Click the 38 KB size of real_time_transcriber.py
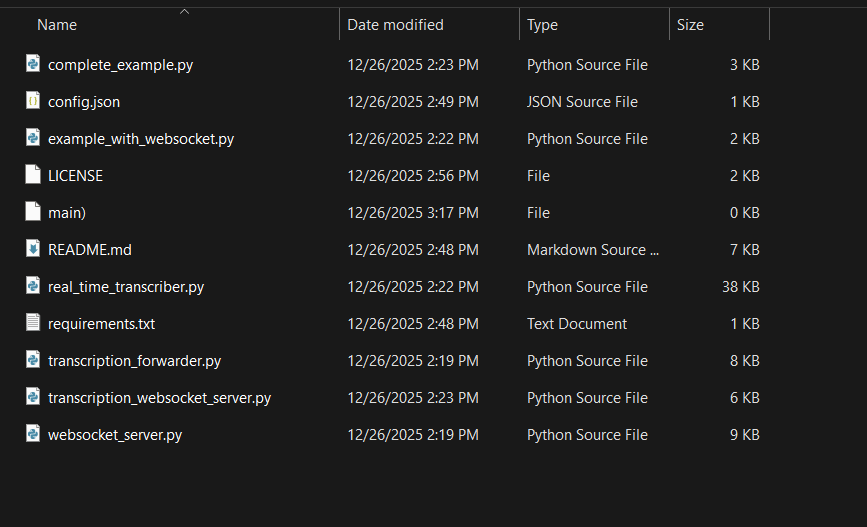This screenshot has height=527, width=867. 741,287
